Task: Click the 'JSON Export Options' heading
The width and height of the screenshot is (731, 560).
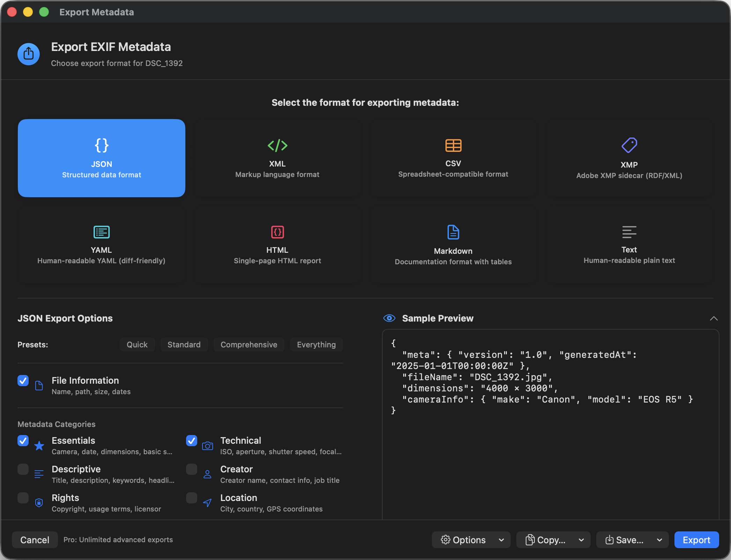Action: [65, 318]
